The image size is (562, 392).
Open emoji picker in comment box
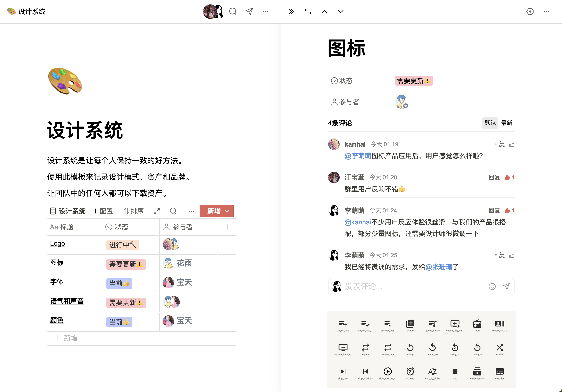492,286
